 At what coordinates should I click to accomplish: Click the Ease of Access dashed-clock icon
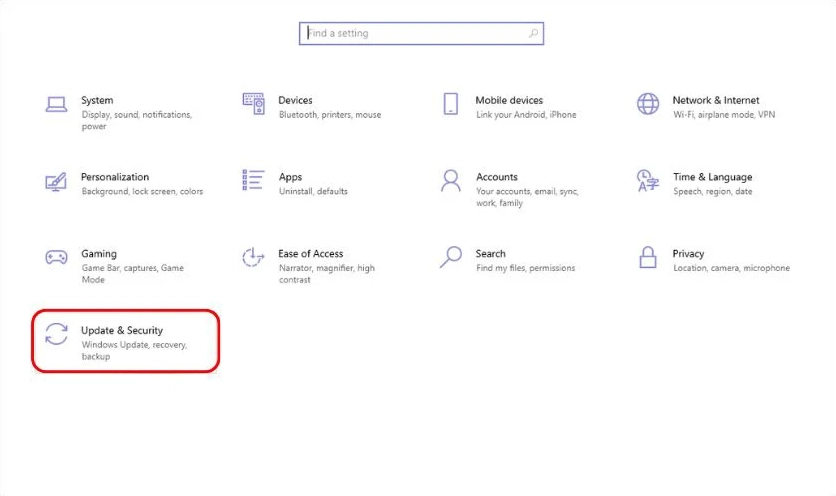253,257
